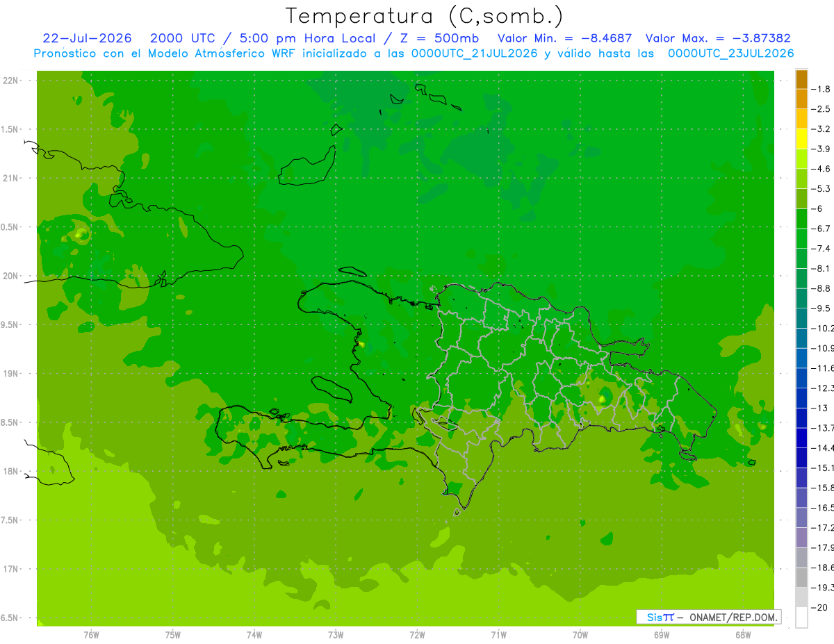Click the "22N" latitude label
The image size is (834, 644).
point(10,81)
